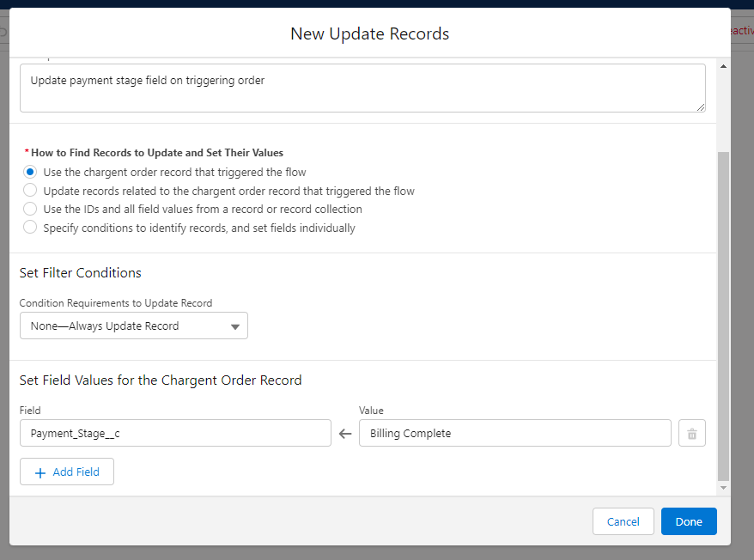
Task: Open the 'None—Always Update Record' dropdown
Action: (134, 326)
